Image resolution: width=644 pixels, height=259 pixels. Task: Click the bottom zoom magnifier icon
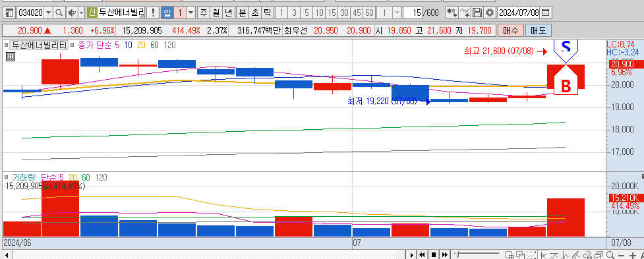610,255
